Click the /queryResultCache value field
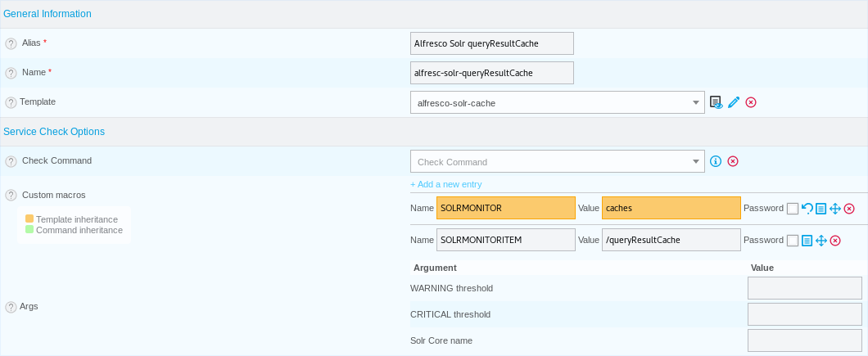868x356 pixels. (671, 240)
